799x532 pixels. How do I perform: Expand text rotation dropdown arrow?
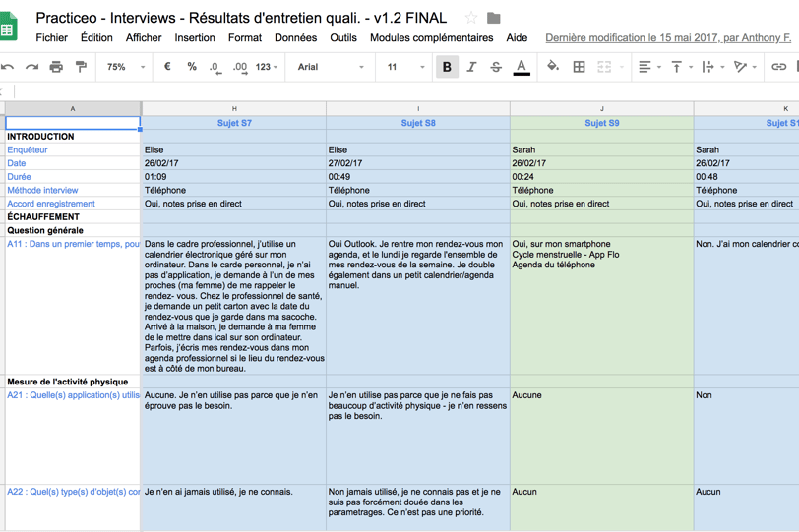(754, 67)
